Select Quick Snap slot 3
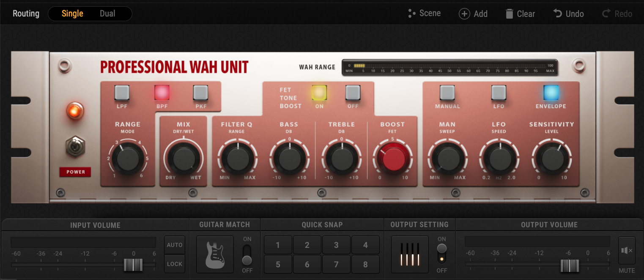The width and height of the screenshot is (644, 280). pyautogui.click(x=336, y=245)
